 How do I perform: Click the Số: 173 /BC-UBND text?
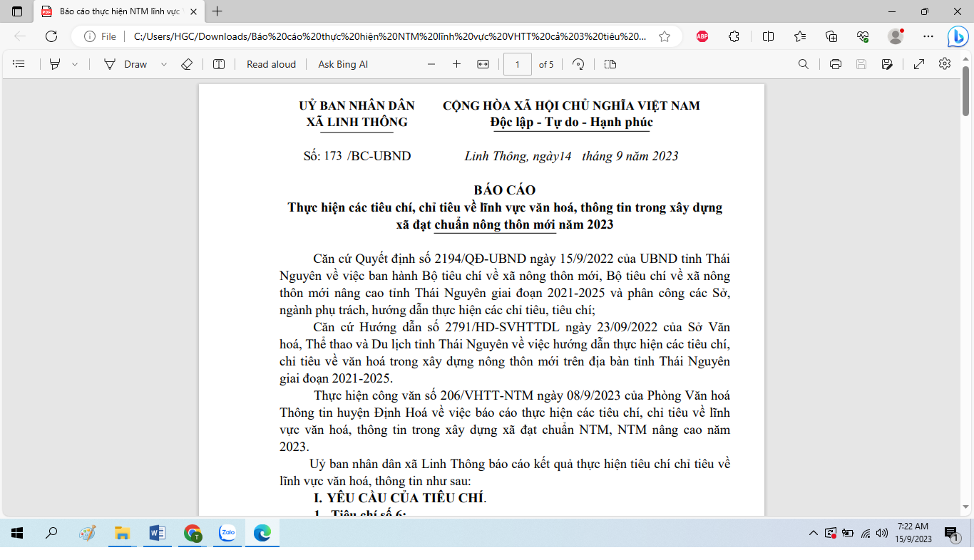click(x=357, y=156)
